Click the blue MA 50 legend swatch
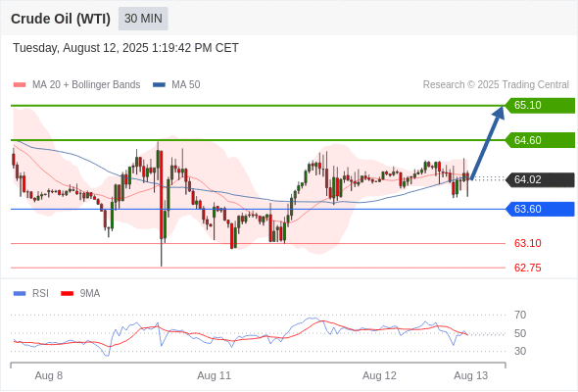The image size is (578, 392). click(x=159, y=85)
